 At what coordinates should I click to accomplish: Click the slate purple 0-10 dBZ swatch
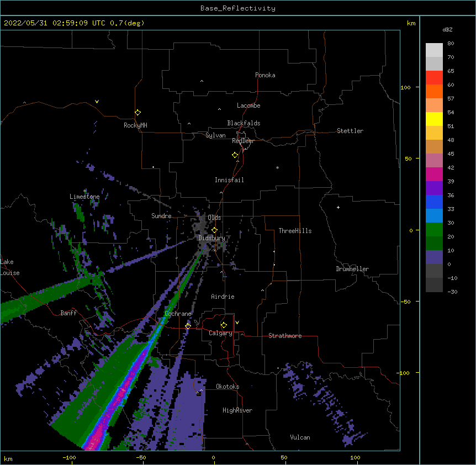(x=434, y=257)
